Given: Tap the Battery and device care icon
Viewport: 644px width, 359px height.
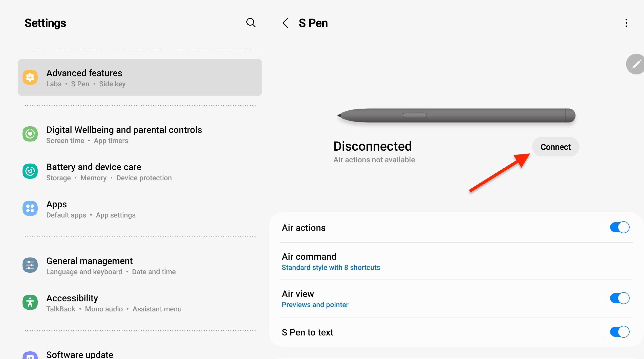Looking at the screenshot, I should point(30,171).
